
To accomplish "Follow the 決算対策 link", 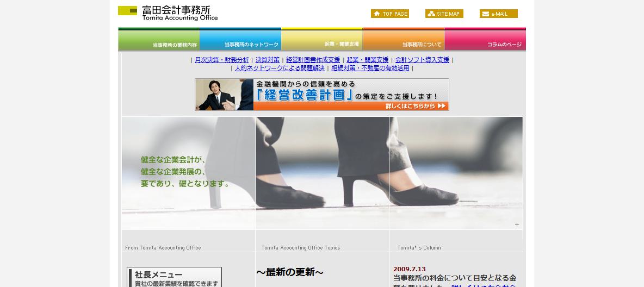I will (268, 60).
